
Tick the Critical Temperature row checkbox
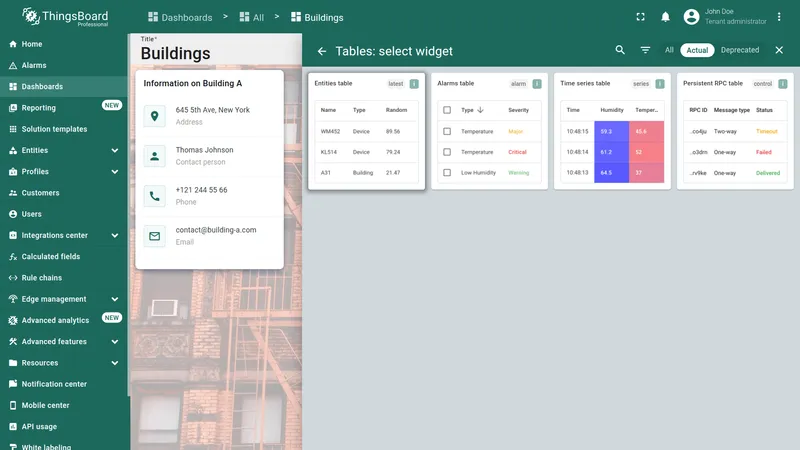pos(447,152)
